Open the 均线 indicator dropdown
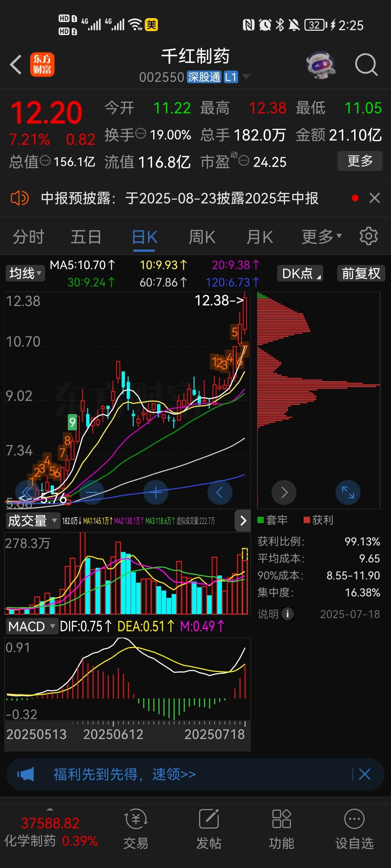 click(x=25, y=273)
